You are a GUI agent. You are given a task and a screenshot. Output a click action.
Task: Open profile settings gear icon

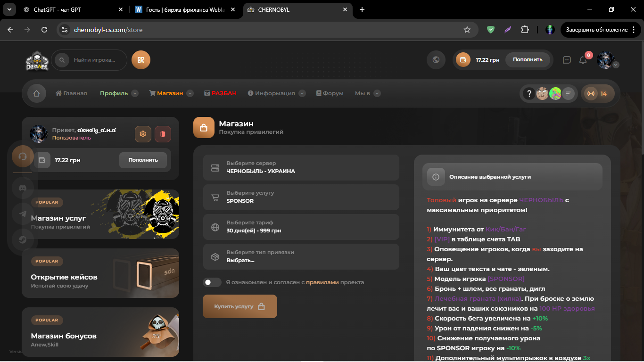143,134
